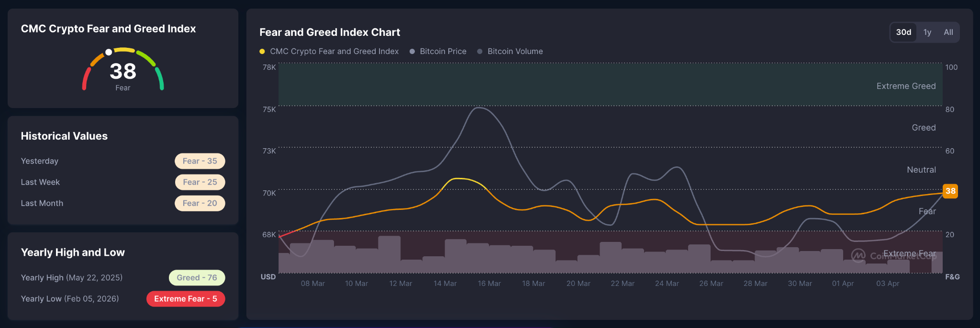Select the All time range tab
The width and height of the screenshot is (980, 328).
(948, 32)
